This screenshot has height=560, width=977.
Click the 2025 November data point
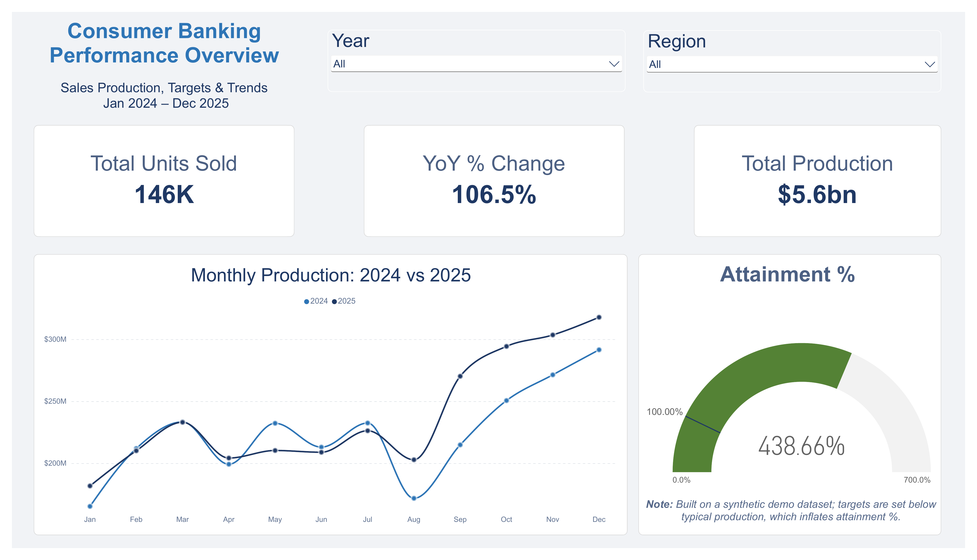pos(553,335)
